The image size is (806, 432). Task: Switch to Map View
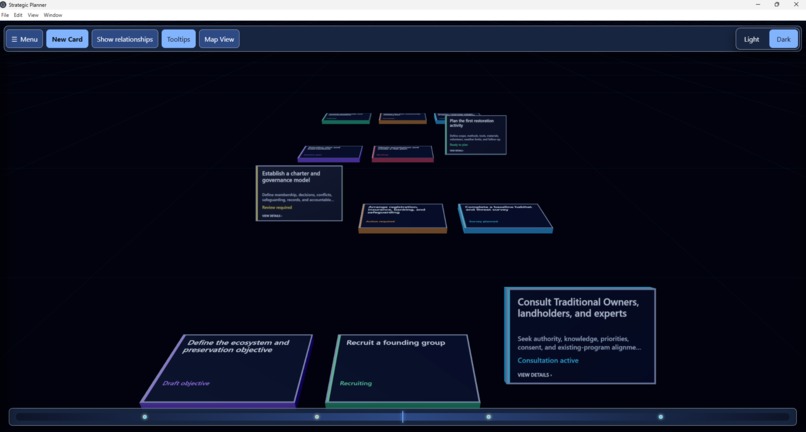click(219, 39)
